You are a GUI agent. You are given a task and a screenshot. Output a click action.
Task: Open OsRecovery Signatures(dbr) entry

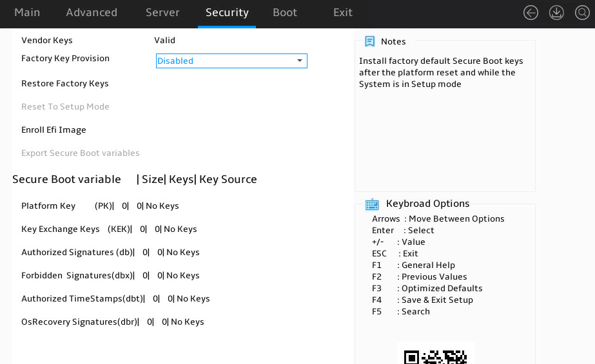click(x=113, y=322)
